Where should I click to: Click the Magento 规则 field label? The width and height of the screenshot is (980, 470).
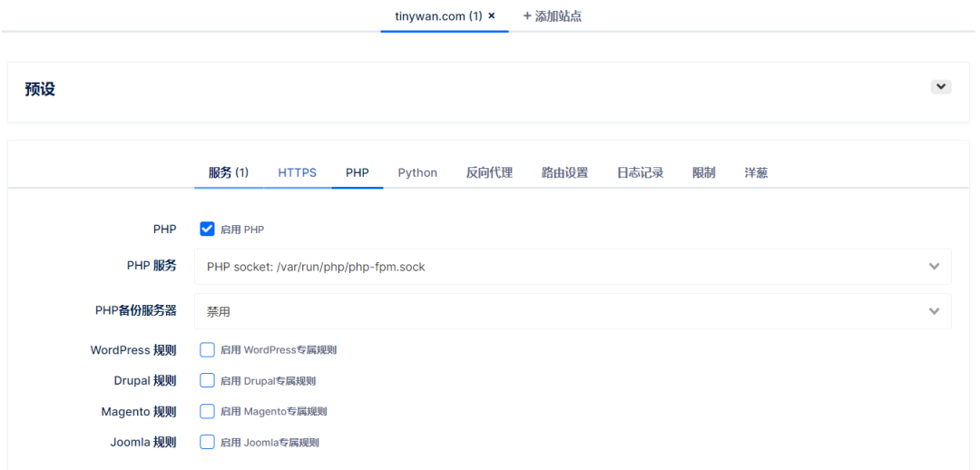(x=139, y=412)
